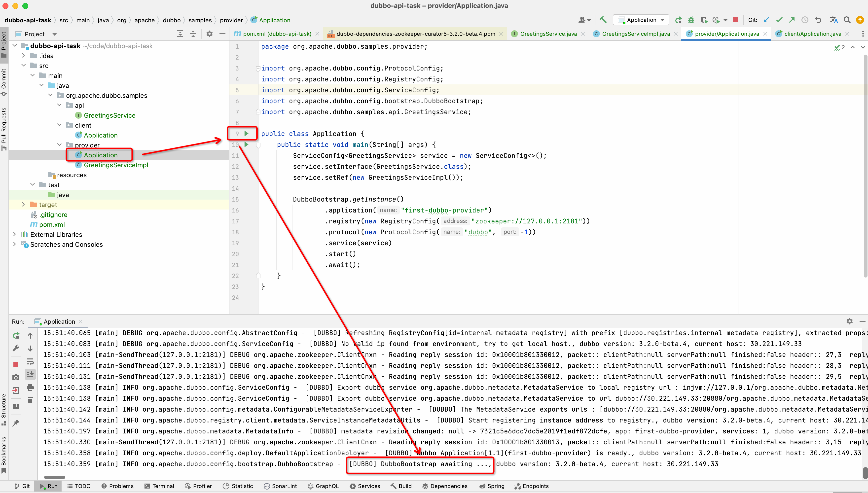Click the Git push arrow icon

tap(792, 20)
